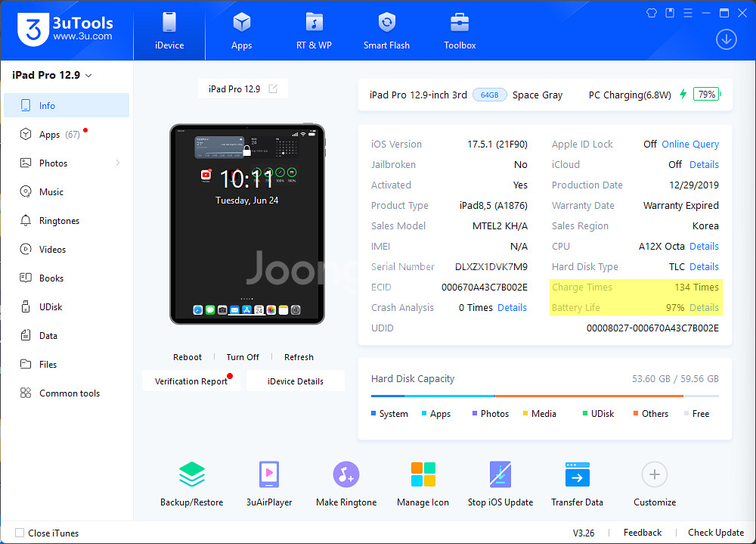
Task: Open the Backup/Restore tool
Action: pos(191,483)
